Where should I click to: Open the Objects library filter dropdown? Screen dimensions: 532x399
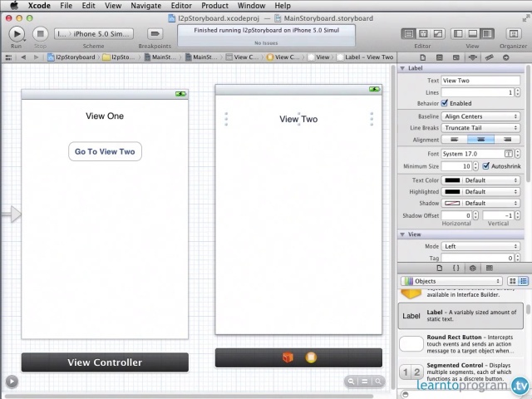(451, 281)
